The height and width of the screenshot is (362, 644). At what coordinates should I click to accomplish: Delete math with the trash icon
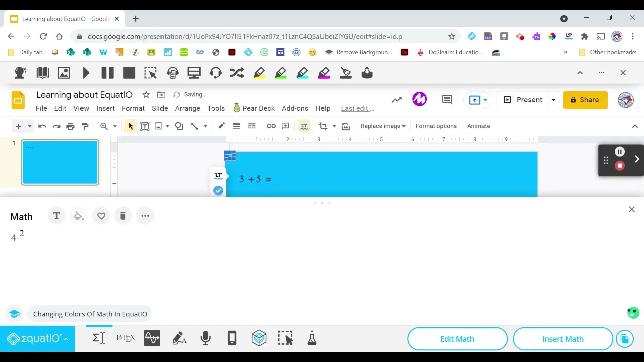point(123,216)
